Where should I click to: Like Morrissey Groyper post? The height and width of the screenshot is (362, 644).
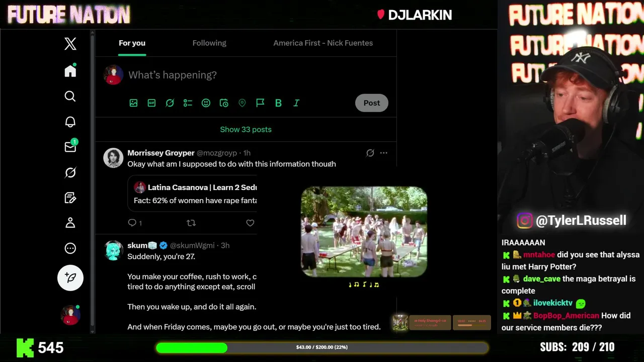click(250, 223)
